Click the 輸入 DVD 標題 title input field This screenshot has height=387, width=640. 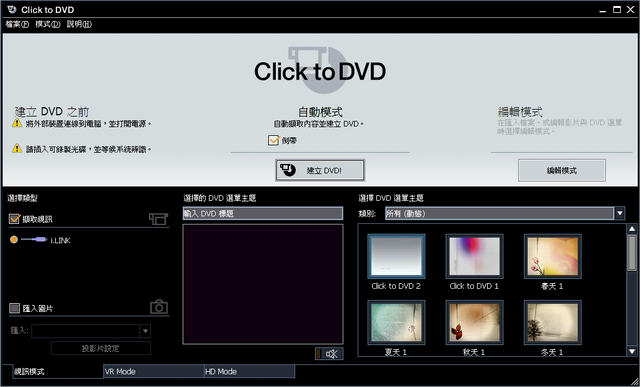point(263,214)
